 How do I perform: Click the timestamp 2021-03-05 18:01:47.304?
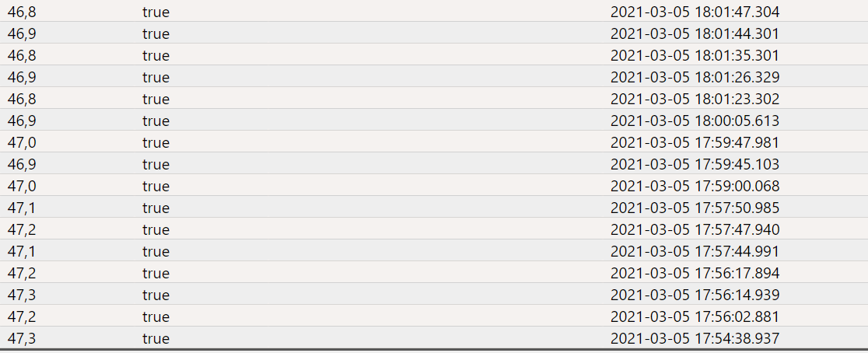coord(695,12)
